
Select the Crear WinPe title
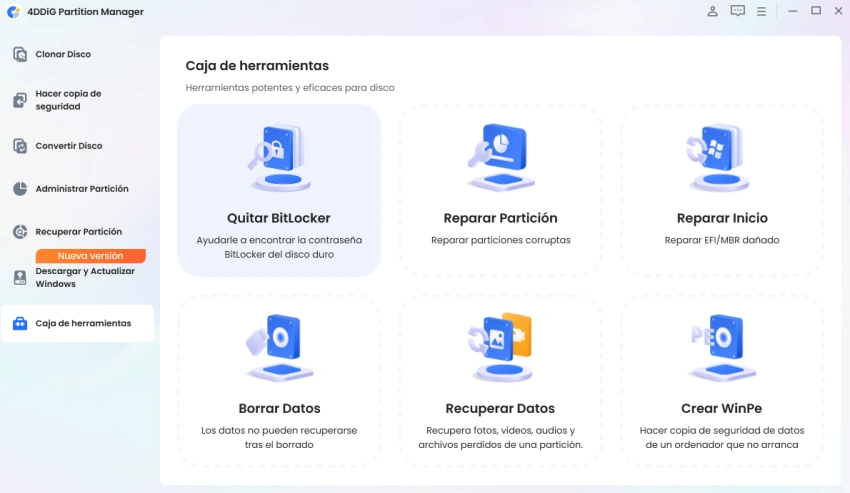[722, 408]
